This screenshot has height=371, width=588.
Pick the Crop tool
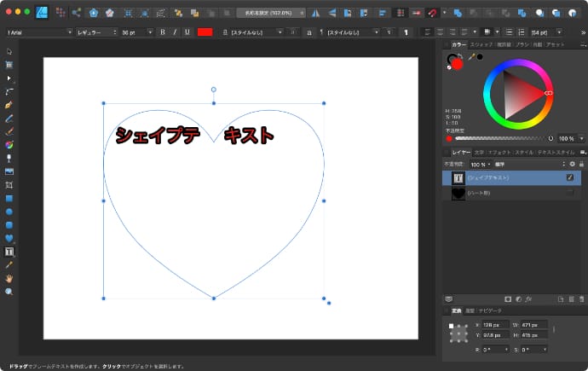tap(9, 185)
